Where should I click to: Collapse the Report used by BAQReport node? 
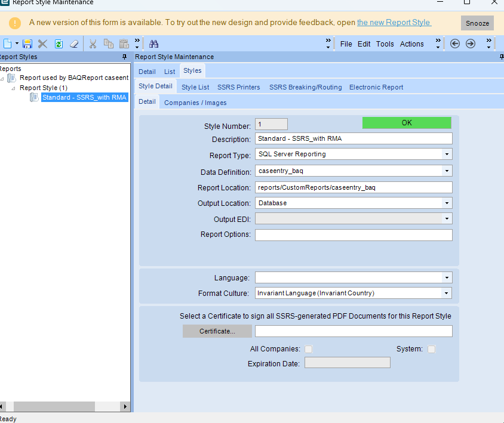click(x=2, y=78)
